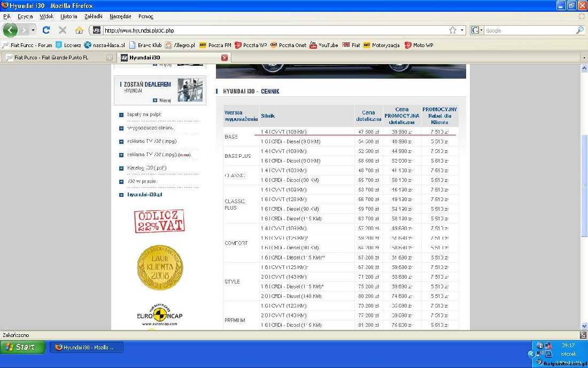Screen dimensions: 588x368
Task: Click the '47 500 zł' price cell
Action: pyautogui.click(x=368, y=132)
